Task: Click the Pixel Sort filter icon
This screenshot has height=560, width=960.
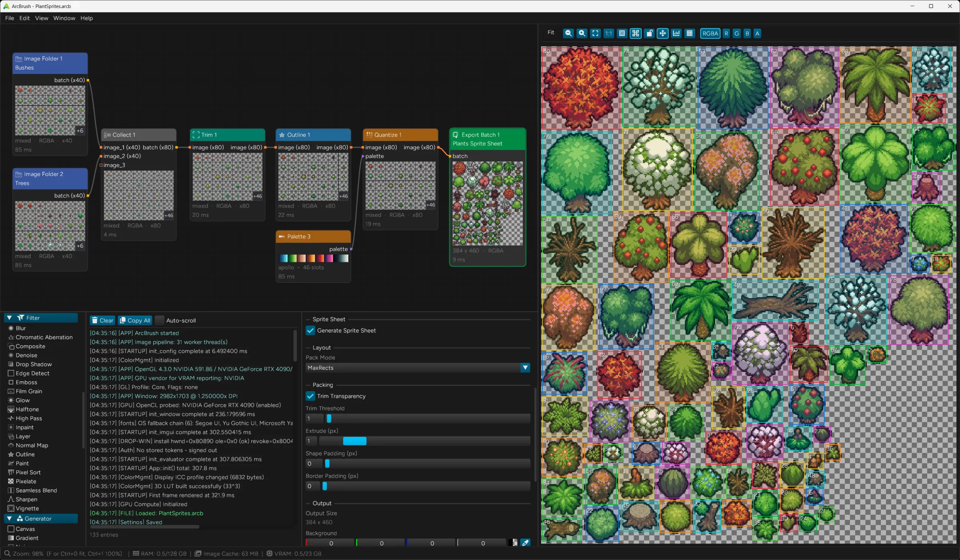Action: point(11,472)
